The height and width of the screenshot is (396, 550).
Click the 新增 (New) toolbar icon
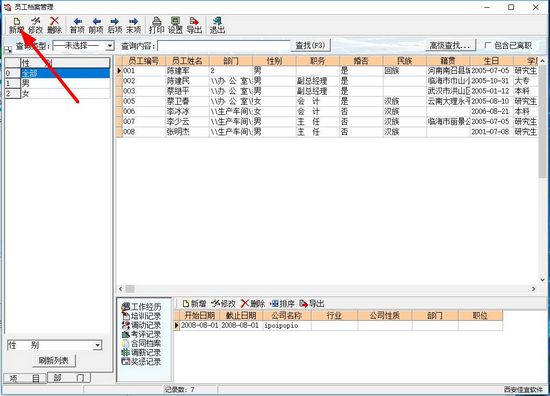pyautogui.click(x=16, y=26)
